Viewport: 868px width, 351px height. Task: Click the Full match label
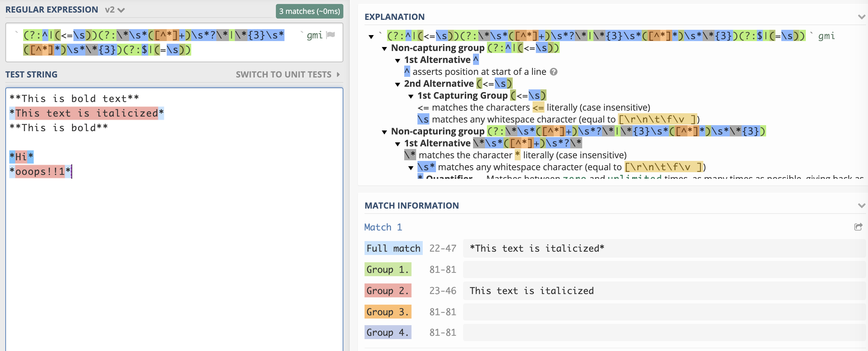point(393,248)
